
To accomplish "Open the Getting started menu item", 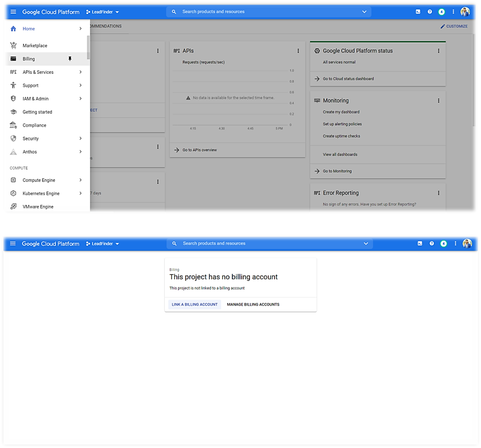I will [x=37, y=112].
